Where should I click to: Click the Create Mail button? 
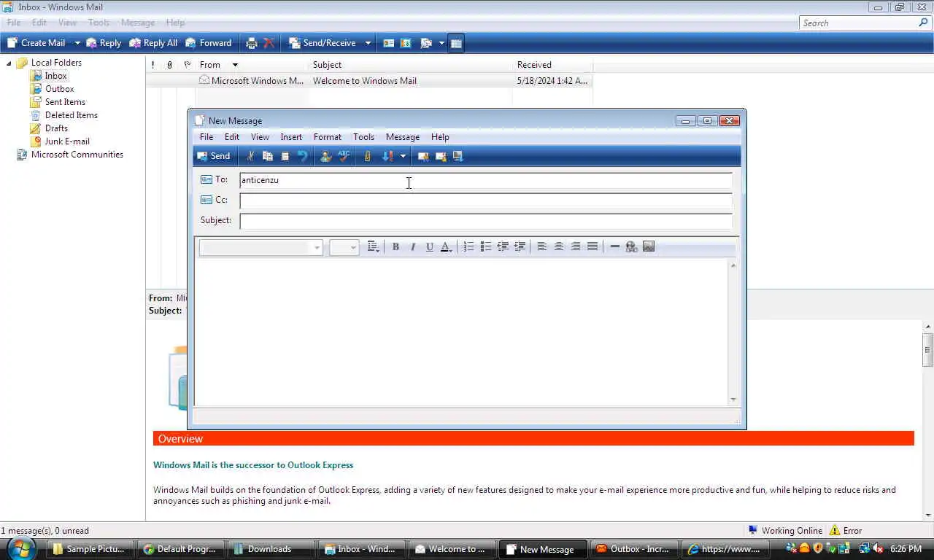pyautogui.click(x=36, y=43)
